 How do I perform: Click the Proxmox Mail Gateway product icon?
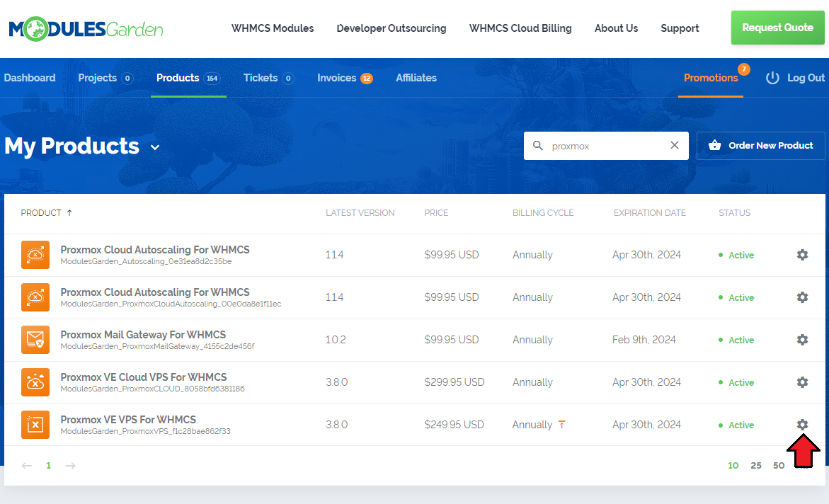click(x=35, y=340)
